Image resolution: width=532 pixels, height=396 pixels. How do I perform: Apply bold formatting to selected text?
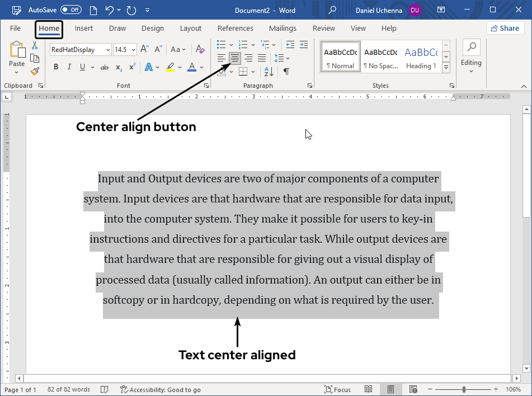click(x=56, y=67)
